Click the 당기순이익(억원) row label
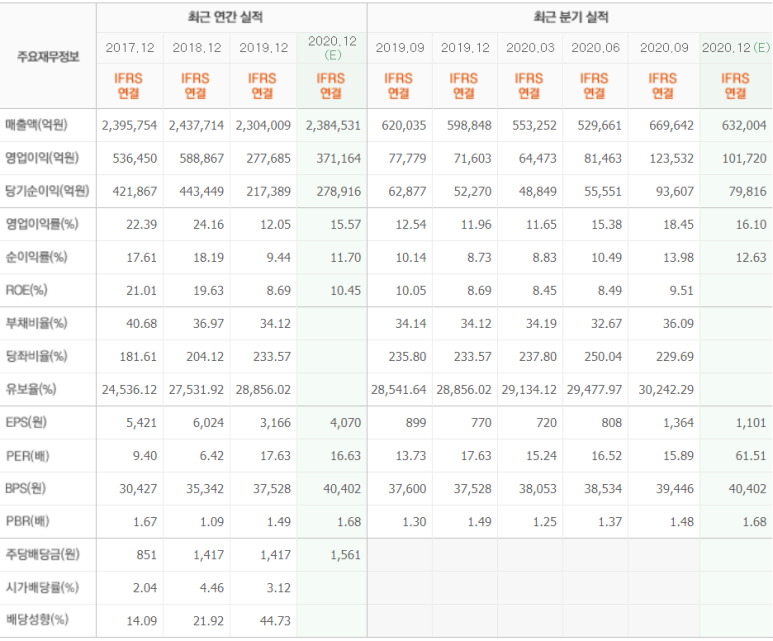 click(x=47, y=191)
